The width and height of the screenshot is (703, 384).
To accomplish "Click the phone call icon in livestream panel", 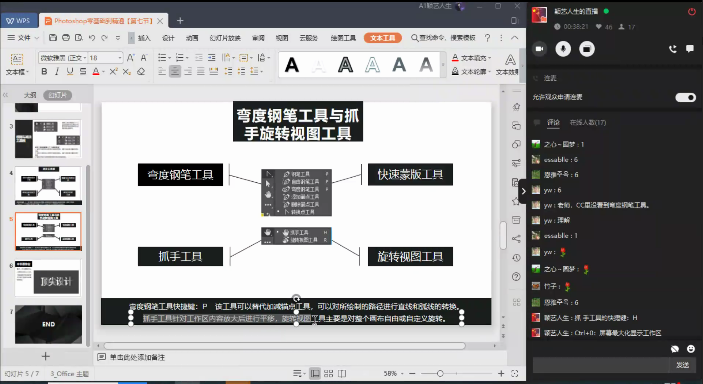I will point(673,49).
